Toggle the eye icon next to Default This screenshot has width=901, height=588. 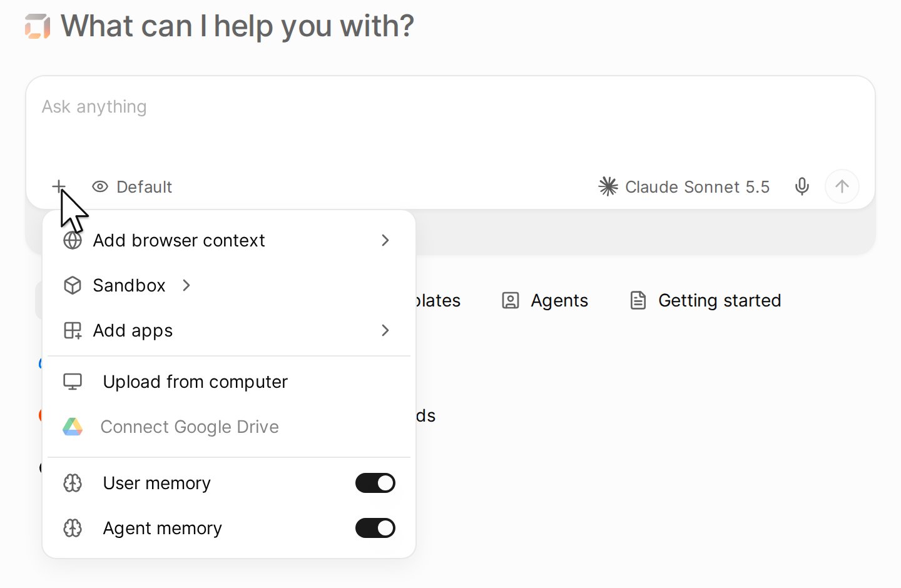point(100,186)
